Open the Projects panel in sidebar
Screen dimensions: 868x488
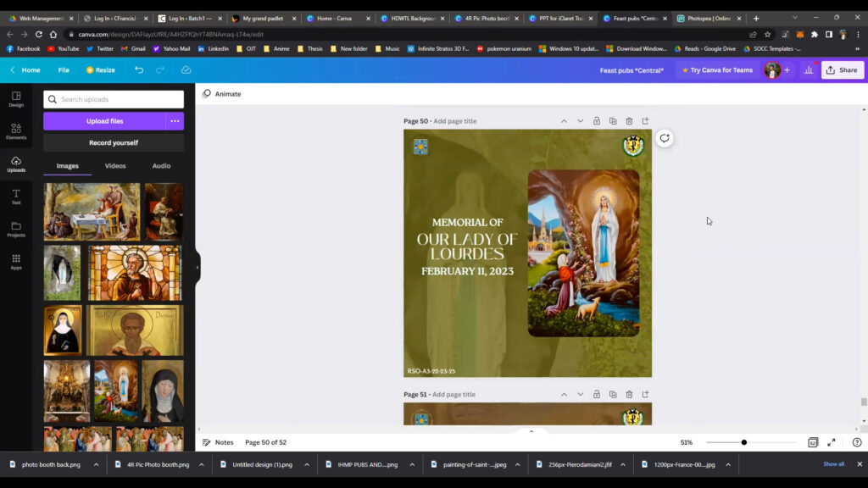[16, 229]
